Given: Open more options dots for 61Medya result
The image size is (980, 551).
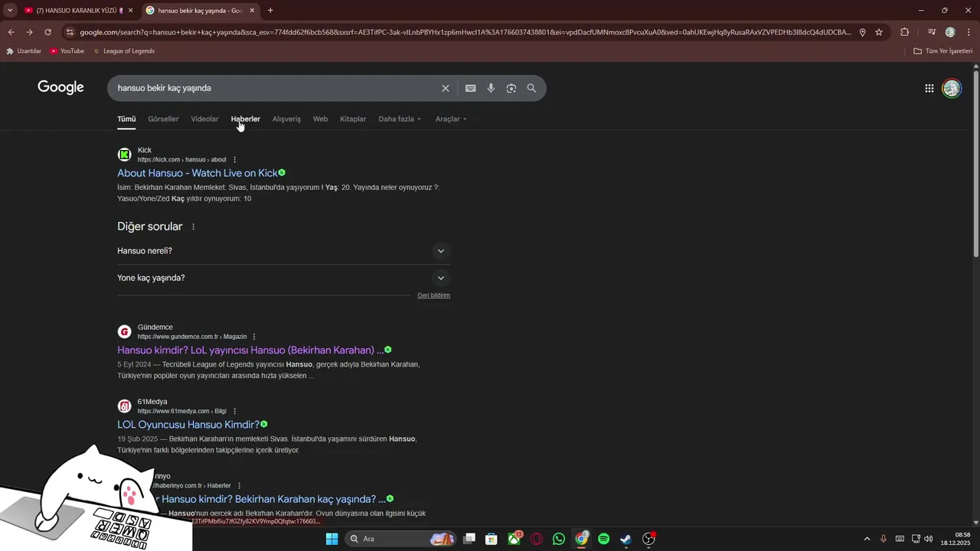Looking at the screenshot, I should tap(234, 411).
